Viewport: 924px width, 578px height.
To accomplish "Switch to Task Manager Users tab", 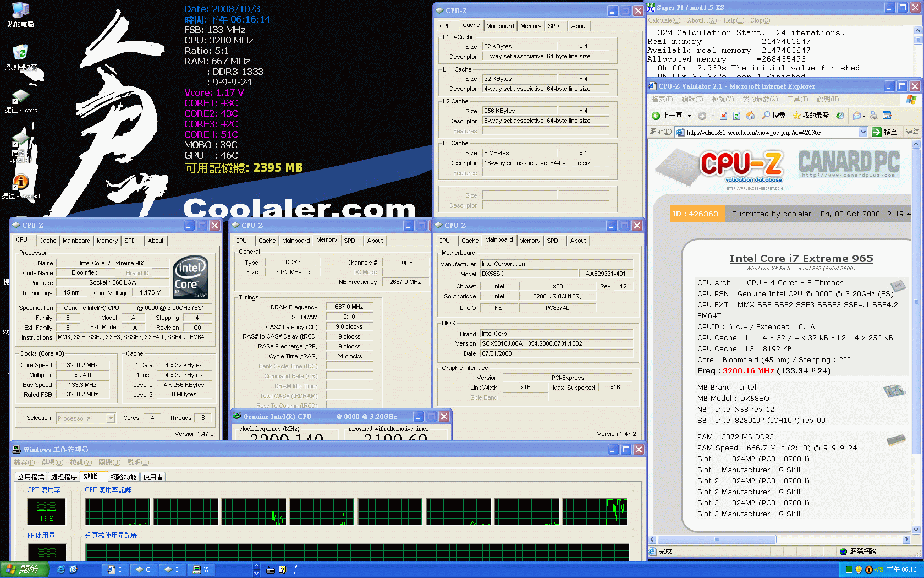I will [153, 477].
